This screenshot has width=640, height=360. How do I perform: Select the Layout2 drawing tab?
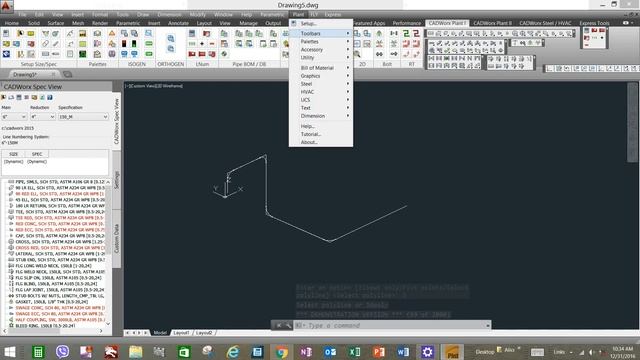coord(204,333)
